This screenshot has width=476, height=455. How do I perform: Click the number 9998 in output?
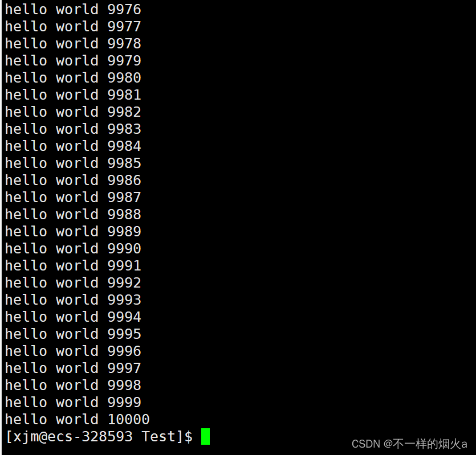pyautogui.click(x=124, y=386)
